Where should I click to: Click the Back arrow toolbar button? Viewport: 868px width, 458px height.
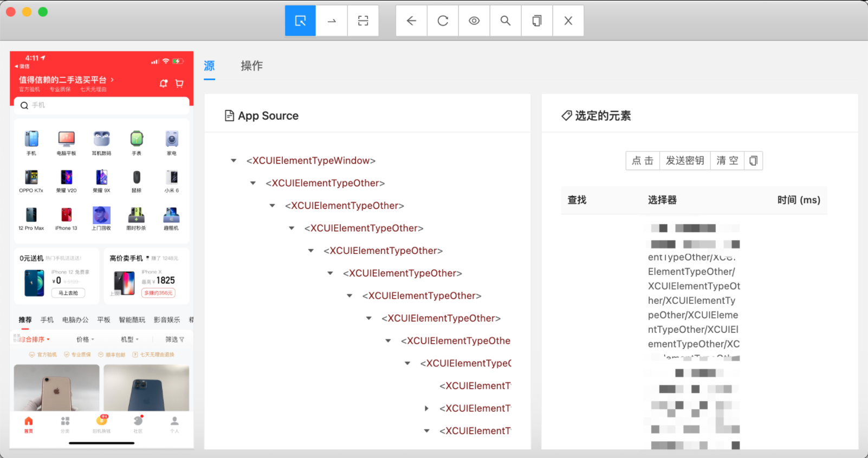tap(411, 21)
